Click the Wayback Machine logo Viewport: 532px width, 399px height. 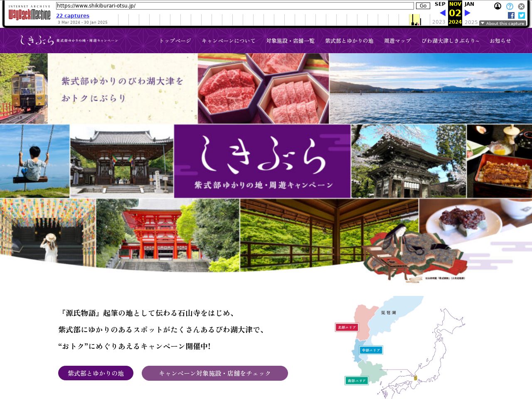[29, 13]
